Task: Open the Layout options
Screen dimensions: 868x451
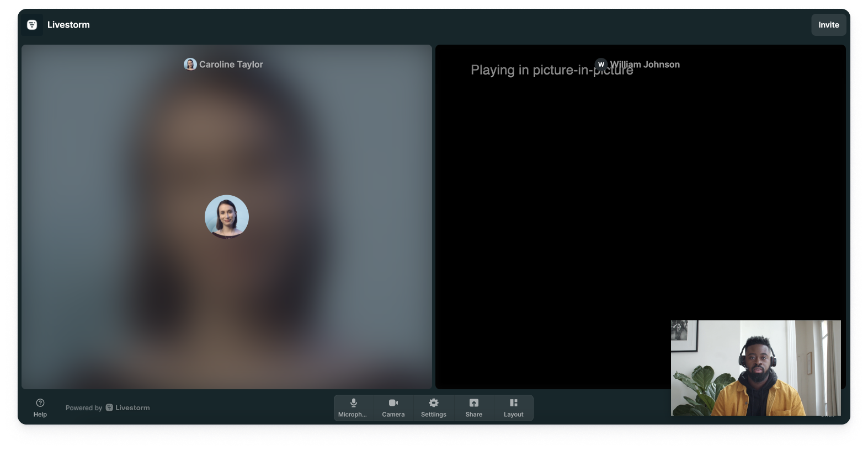Action: tap(514, 408)
